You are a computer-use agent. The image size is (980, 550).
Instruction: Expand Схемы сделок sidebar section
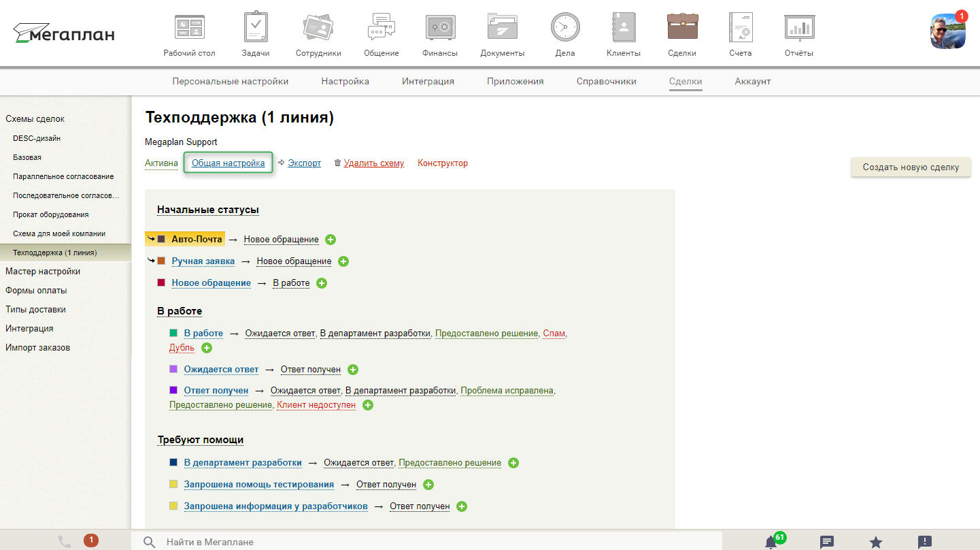point(35,119)
